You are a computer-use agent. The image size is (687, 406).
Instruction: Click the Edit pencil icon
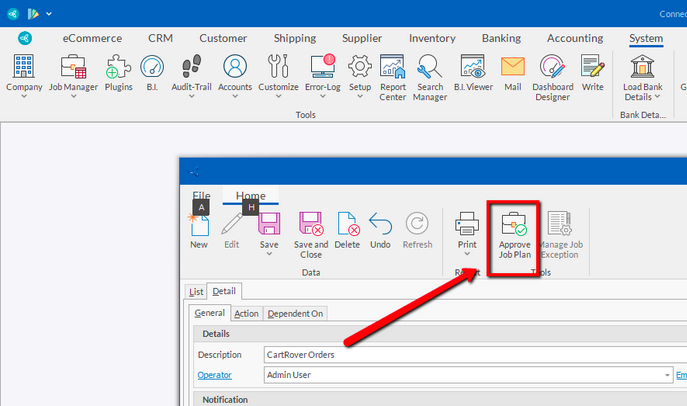(x=232, y=223)
